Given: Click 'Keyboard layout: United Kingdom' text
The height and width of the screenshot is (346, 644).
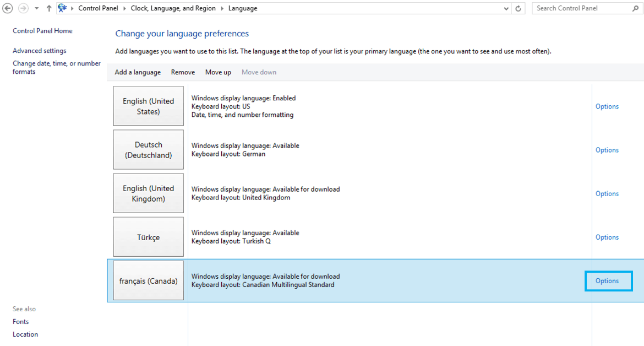Looking at the screenshot, I should (241, 198).
